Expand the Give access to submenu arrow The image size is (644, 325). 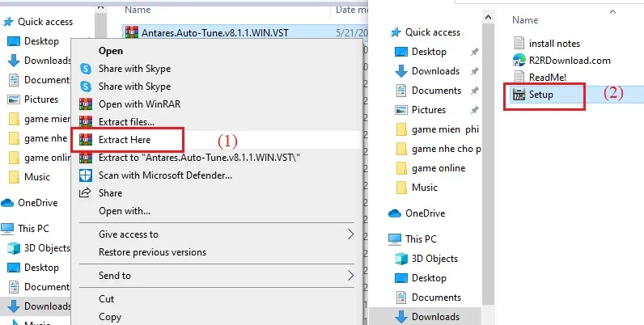[351, 234]
